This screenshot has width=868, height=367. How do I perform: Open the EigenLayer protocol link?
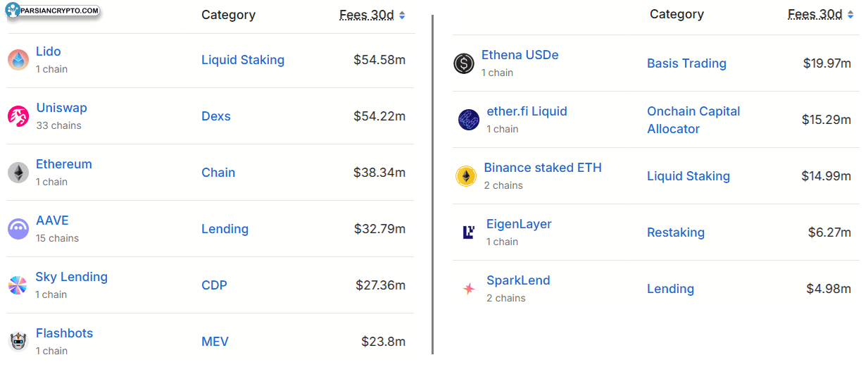pos(519,224)
